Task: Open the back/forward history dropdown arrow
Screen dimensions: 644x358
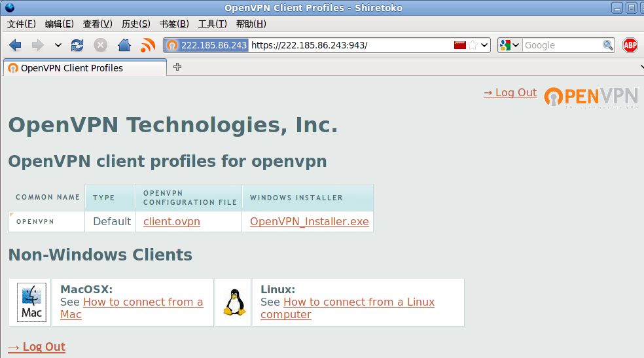Action: (x=58, y=45)
